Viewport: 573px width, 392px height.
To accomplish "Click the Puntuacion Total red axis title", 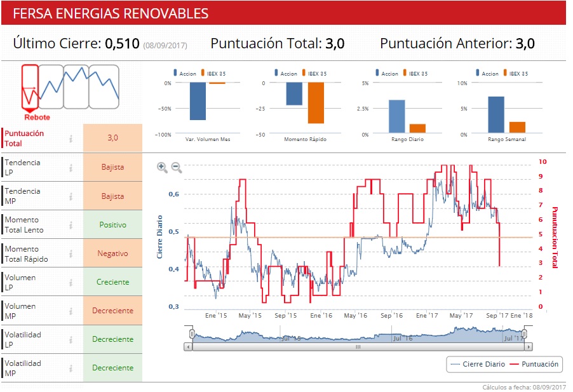I will pos(555,238).
